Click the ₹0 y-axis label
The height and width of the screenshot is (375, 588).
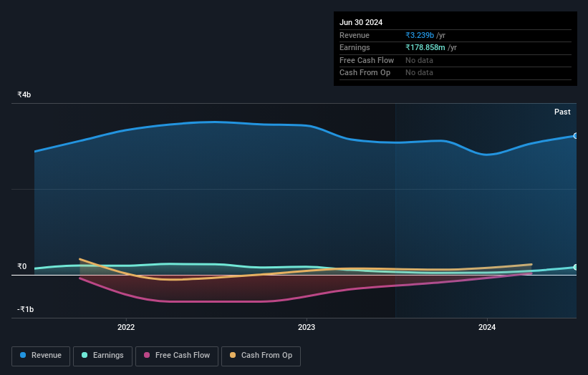[x=21, y=266]
